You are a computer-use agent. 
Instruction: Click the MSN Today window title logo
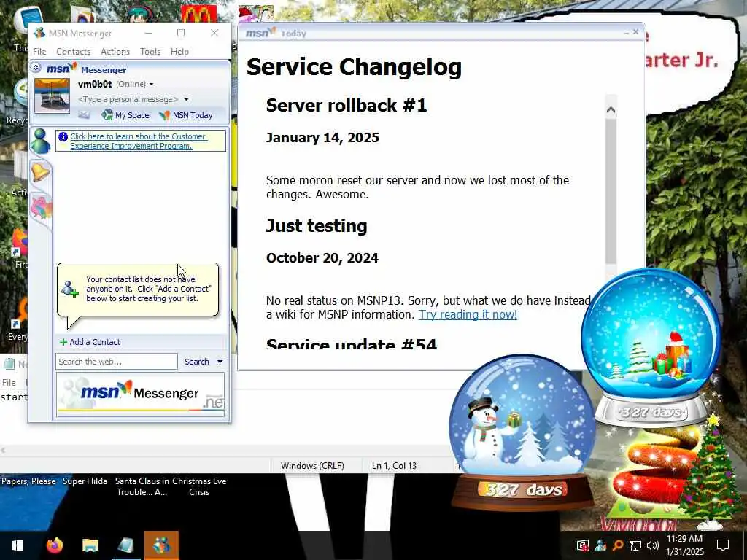coord(260,33)
